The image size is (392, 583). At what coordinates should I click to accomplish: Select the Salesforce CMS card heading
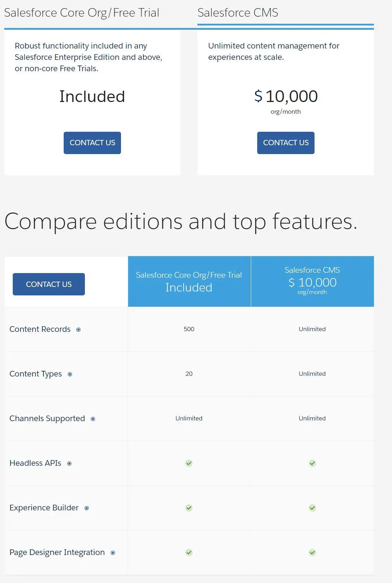coord(238,13)
